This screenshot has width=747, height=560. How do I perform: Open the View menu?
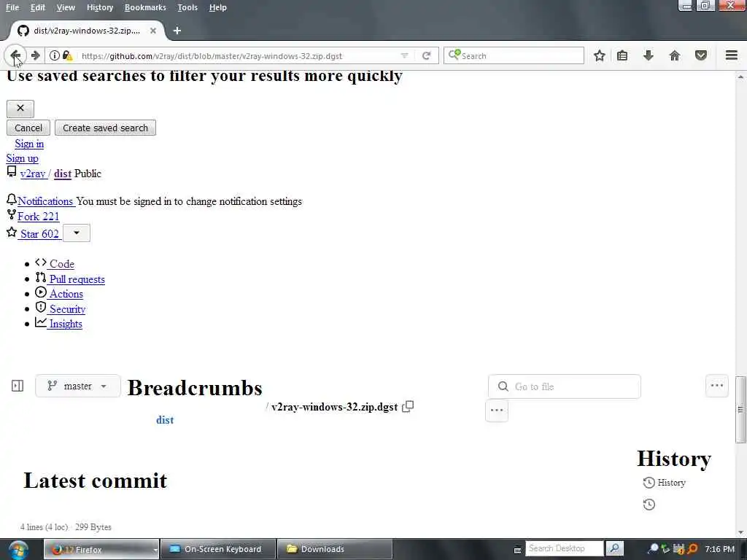tap(66, 7)
